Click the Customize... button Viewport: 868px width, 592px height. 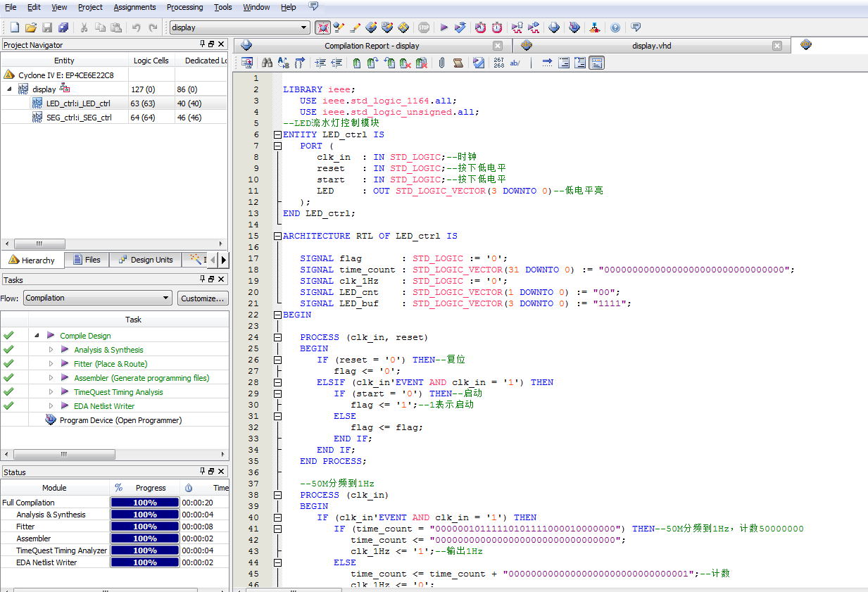pyautogui.click(x=203, y=298)
